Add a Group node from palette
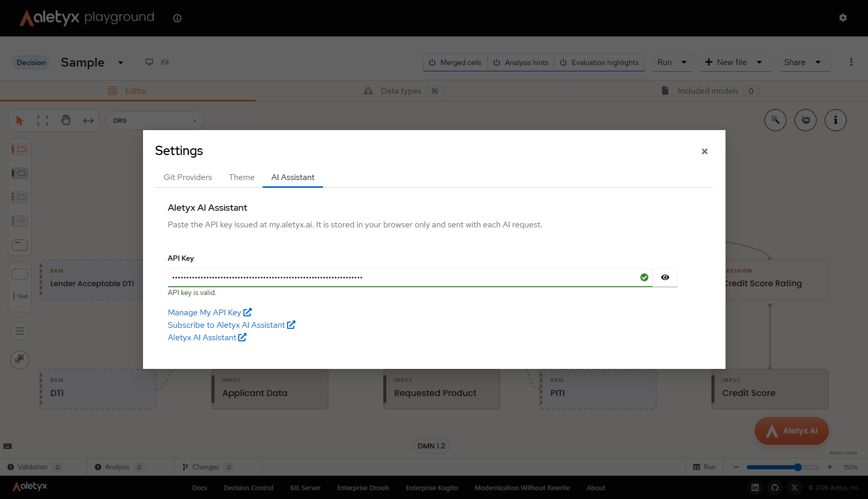Screen dimensions: 868x499 pyautogui.click(x=20, y=274)
